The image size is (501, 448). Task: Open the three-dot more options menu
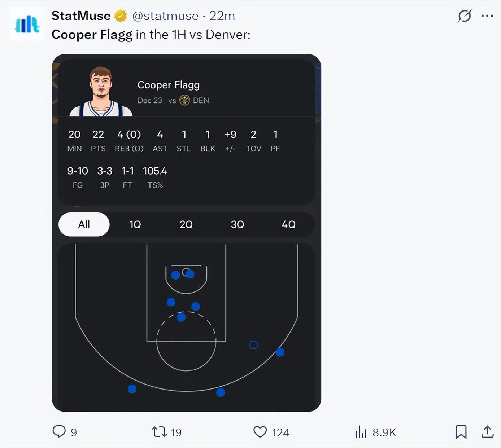pyautogui.click(x=487, y=16)
